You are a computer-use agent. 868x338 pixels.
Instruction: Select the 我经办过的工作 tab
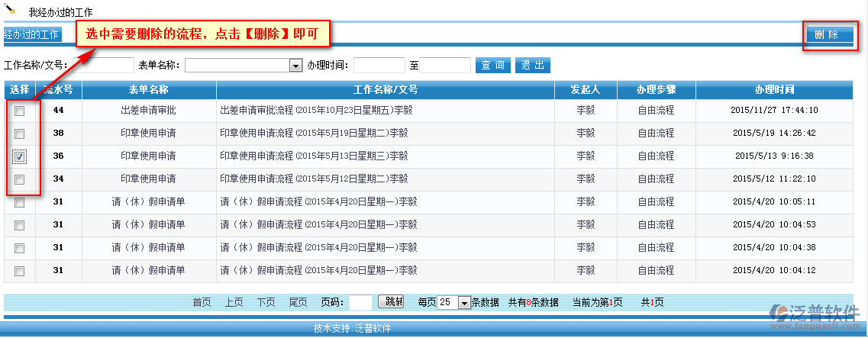pyautogui.click(x=31, y=35)
